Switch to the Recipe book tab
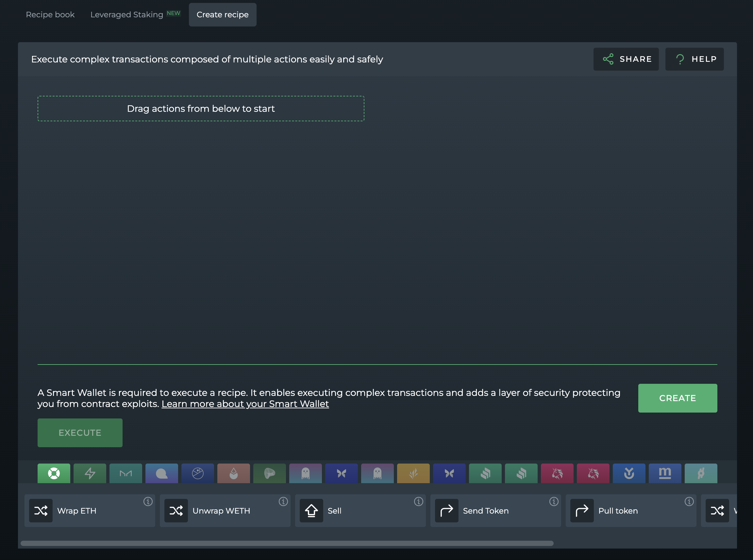Viewport: 753px width, 560px height. click(x=50, y=15)
